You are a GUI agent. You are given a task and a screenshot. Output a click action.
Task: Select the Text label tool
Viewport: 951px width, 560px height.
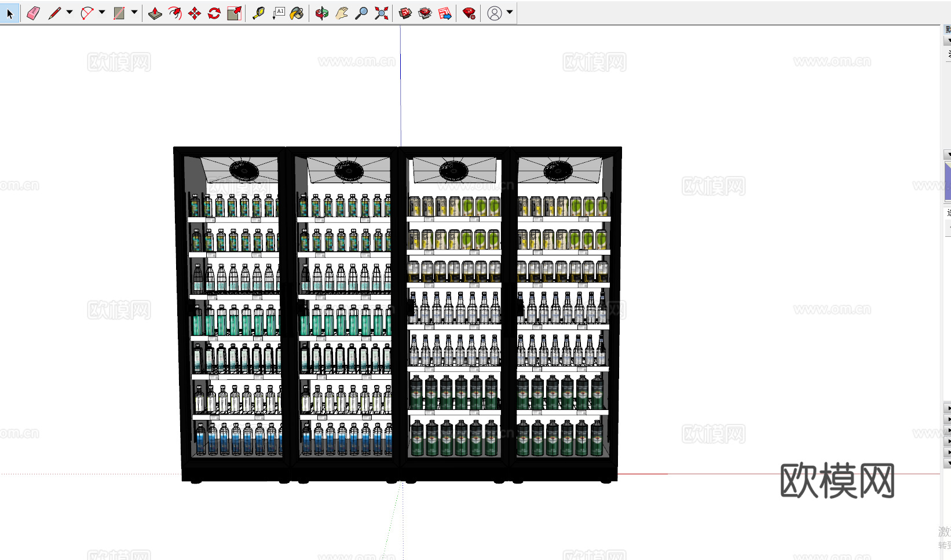click(x=279, y=13)
